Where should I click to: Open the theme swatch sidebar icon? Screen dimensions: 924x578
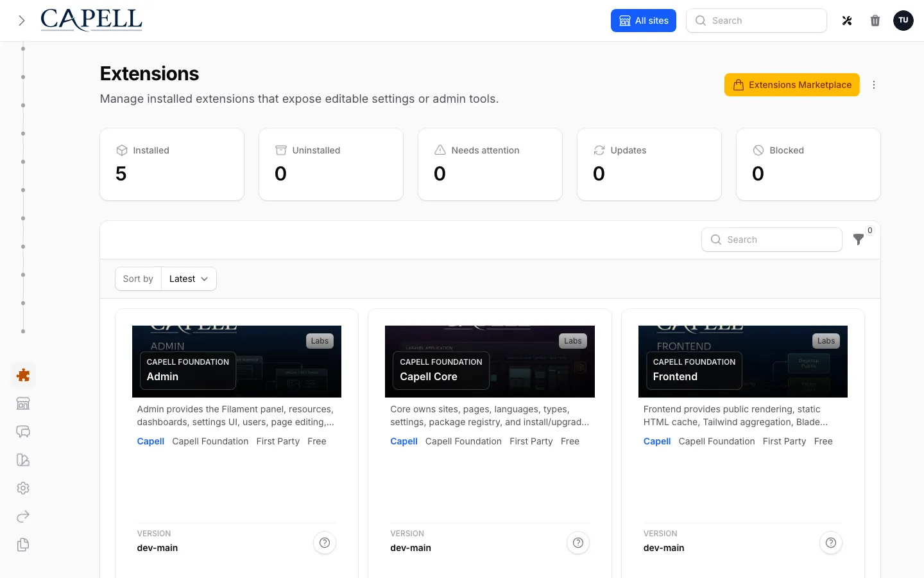point(23,460)
